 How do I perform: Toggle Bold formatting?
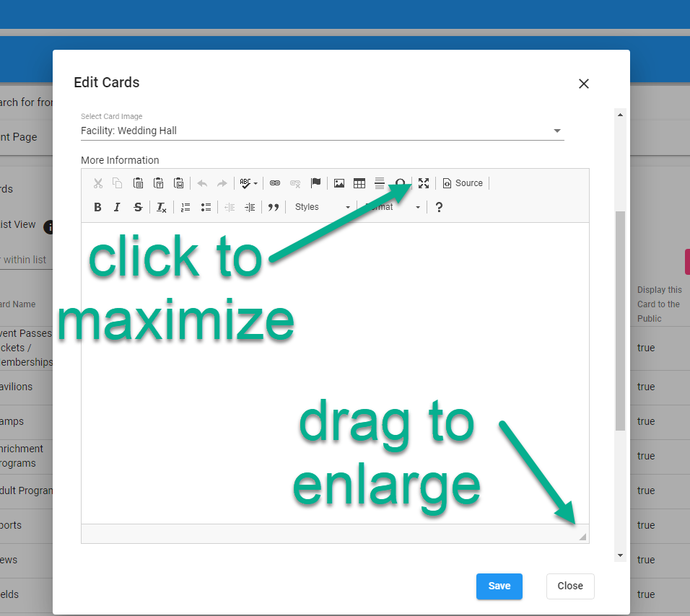pyautogui.click(x=97, y=207)
